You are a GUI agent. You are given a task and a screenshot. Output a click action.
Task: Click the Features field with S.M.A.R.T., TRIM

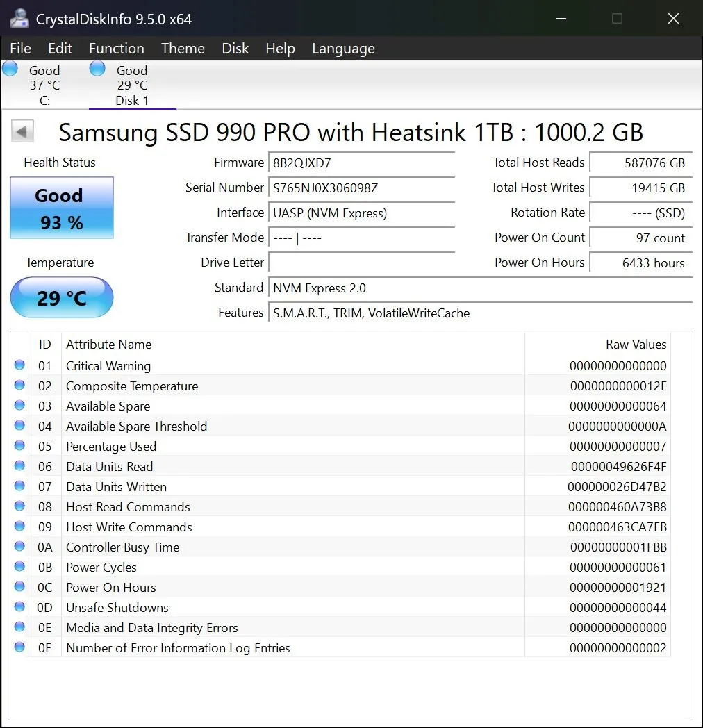click(x=480, y=313)
